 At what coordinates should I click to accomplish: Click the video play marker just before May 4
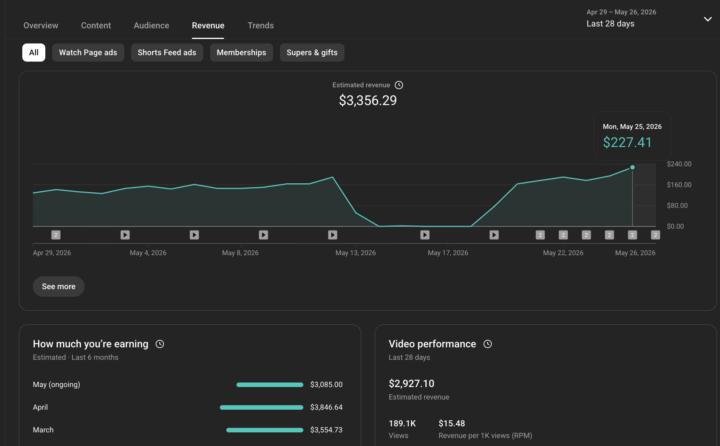pyautogui.click(x=125, y=235)
